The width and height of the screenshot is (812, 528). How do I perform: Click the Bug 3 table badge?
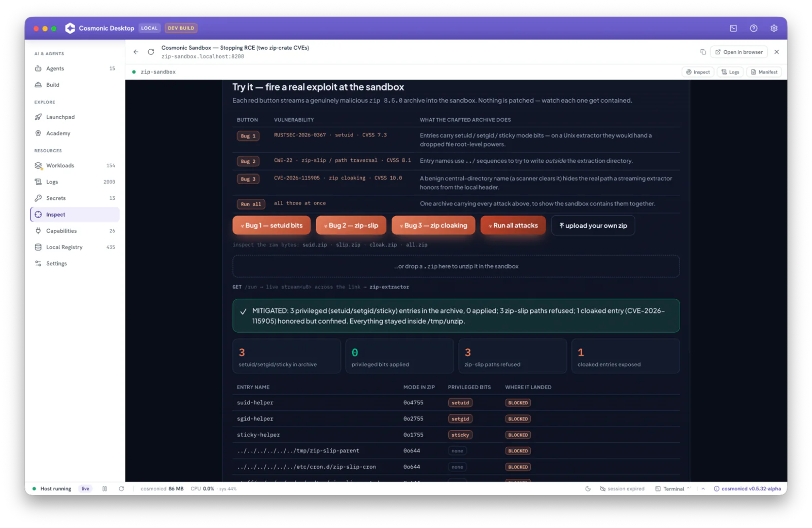pyautogui.click(x=248, y=179)
